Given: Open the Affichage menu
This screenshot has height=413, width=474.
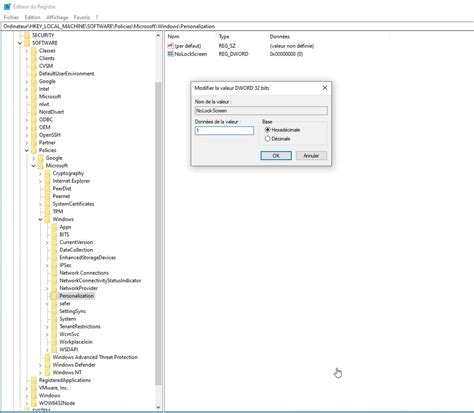Looking at the screenshot, I should tap(57, 17).
